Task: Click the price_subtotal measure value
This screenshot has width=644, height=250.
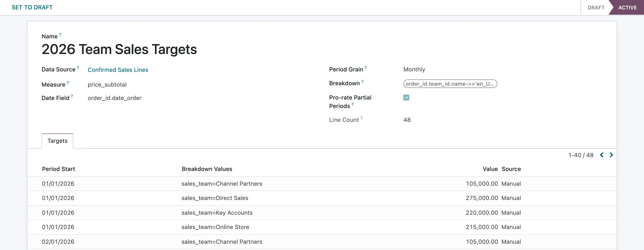Action: (x=107, y=85)
